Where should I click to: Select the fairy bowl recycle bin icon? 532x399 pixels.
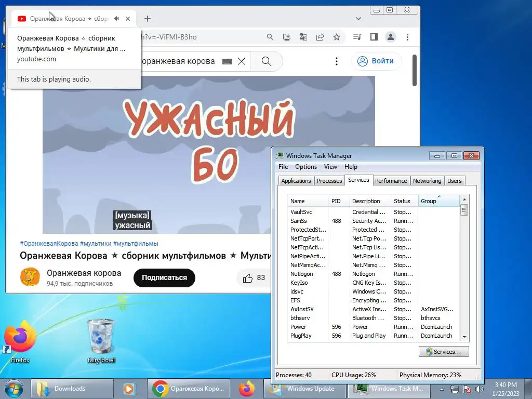click(101, 341)
